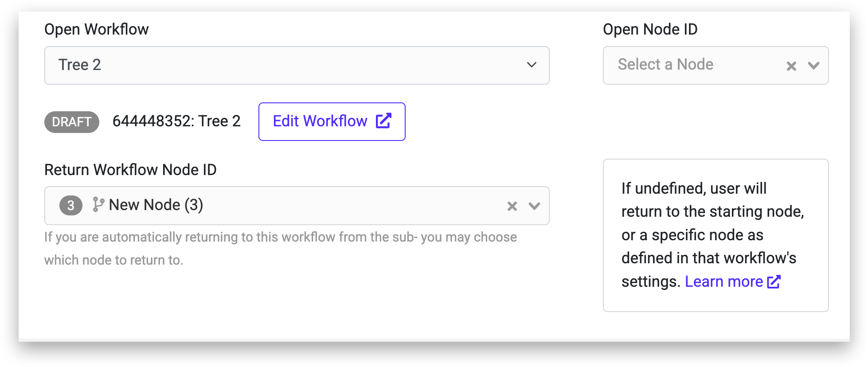Clear the Return Workflow Node ID selection
The image size is (868, 367).
512,206
